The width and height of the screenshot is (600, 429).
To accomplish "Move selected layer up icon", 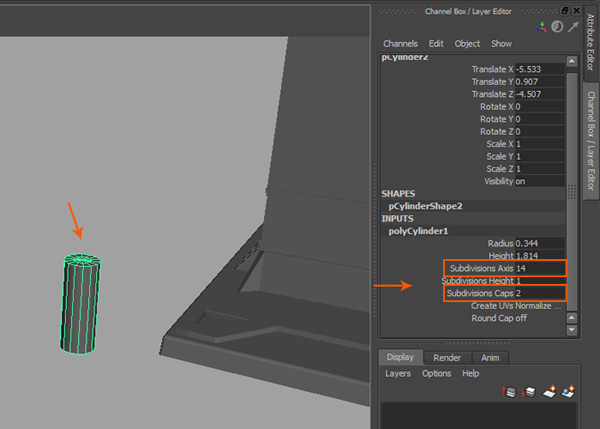I will point(510,391).
